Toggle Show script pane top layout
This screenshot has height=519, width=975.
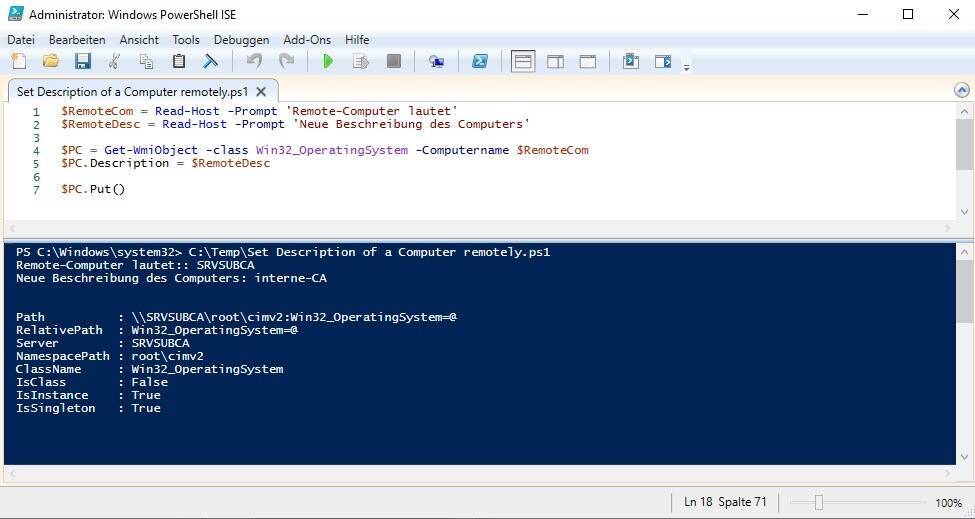click(523, 62)
